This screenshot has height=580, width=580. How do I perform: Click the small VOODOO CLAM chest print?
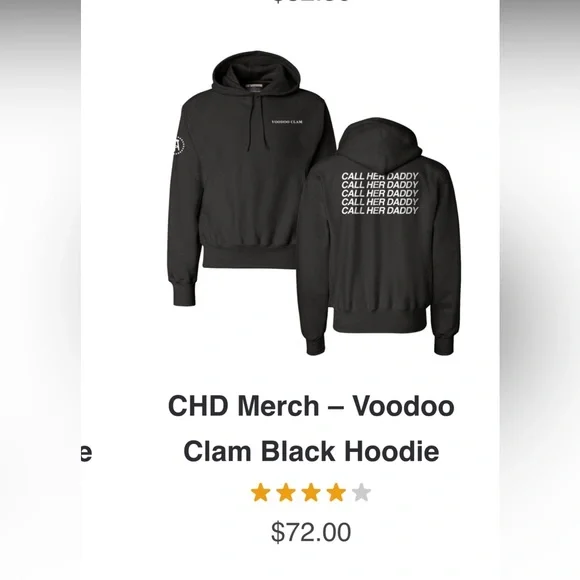(287, 122)
